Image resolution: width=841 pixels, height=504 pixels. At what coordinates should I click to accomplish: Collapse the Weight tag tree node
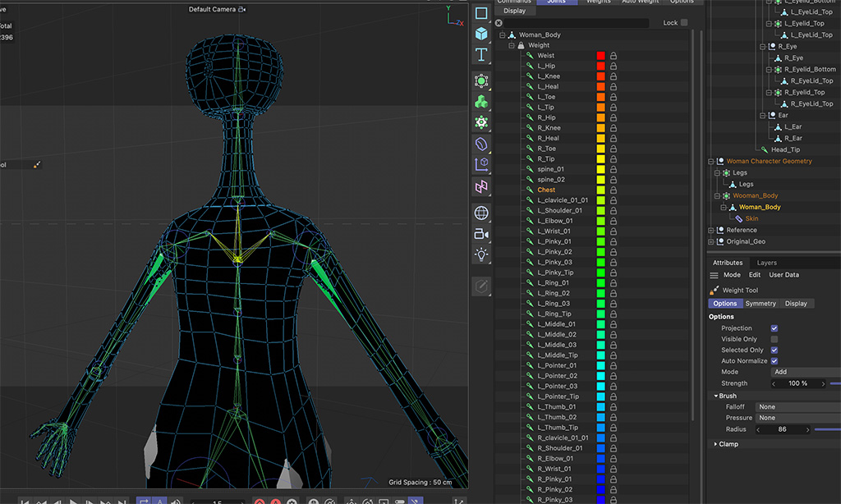(512, 46)
